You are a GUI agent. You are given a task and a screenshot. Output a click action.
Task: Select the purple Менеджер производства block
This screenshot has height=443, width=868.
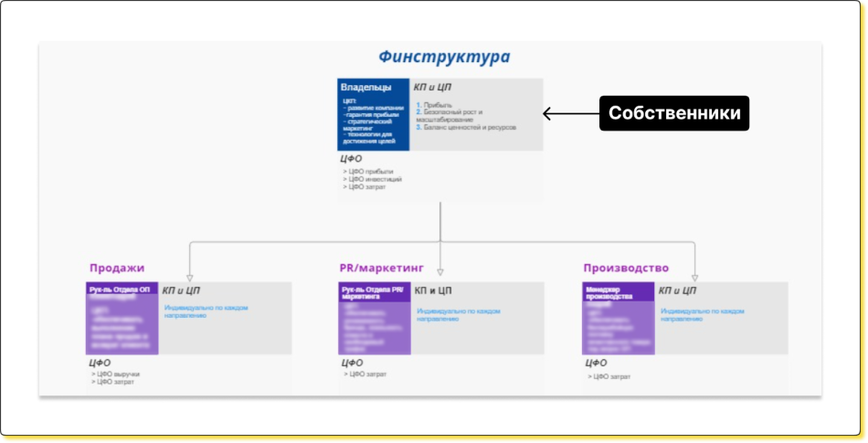click(x=618, y=318)
